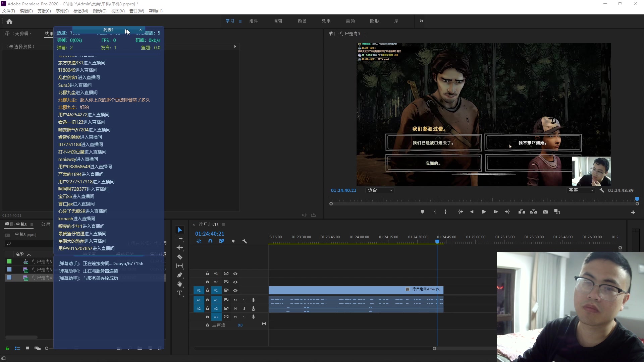Close the 列表1 danmaku window
Viewport: 644px width, 362px height.
click(x=141, y=29)
